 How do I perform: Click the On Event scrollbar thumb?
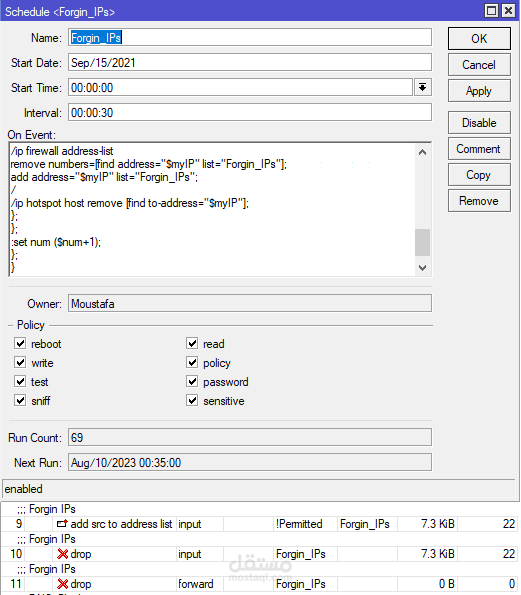pyautogui.click(x=422, y=242)
